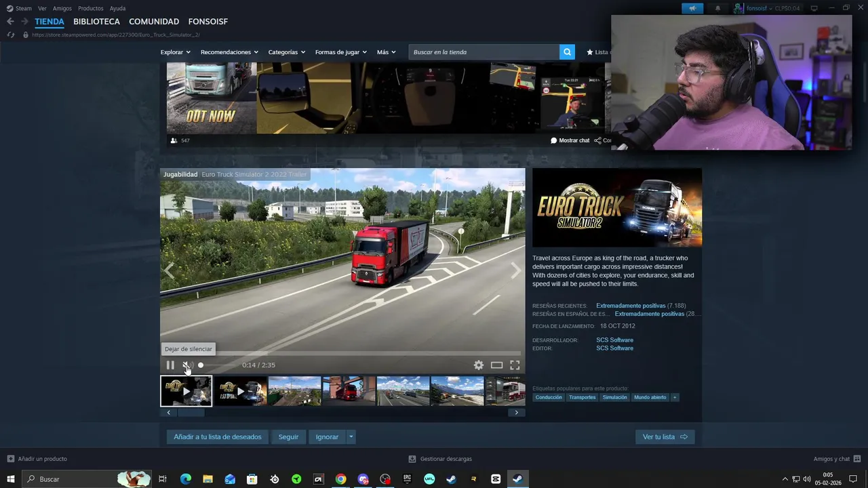The height and width of the screenshot is (488, 868).
Task: Open the Amigos menu
Action: click(62, 8)
